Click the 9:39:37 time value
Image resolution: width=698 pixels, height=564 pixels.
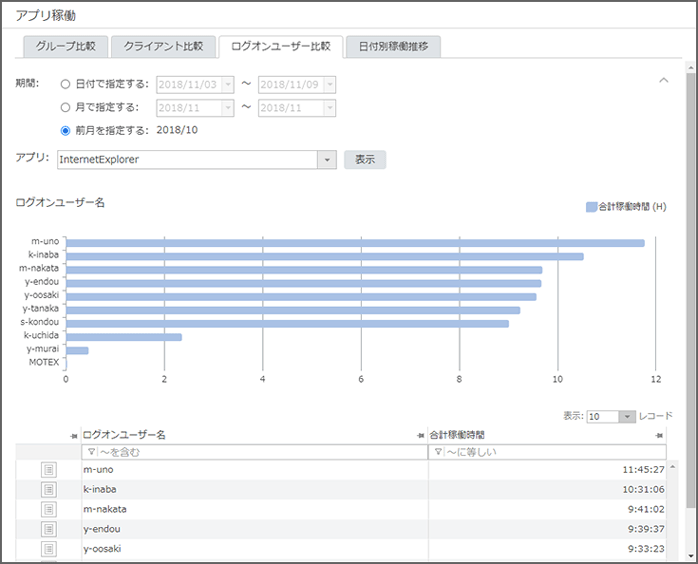[x=646, y=529]
